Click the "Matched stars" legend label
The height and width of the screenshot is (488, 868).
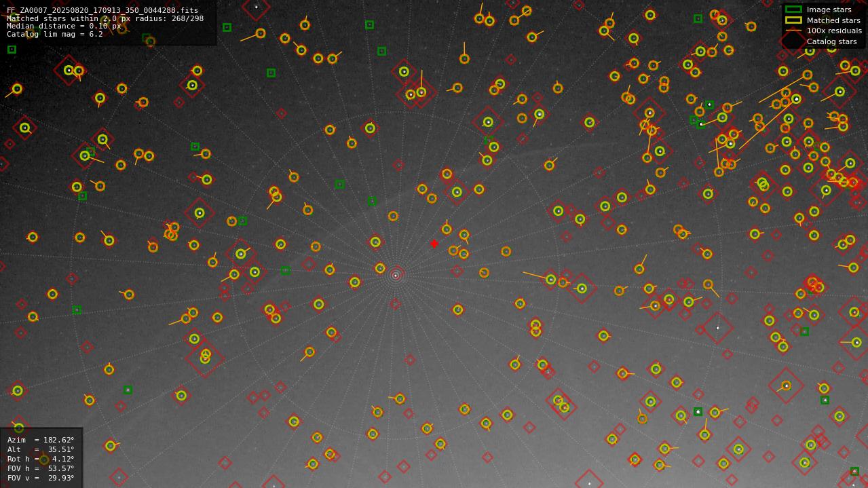833,20
